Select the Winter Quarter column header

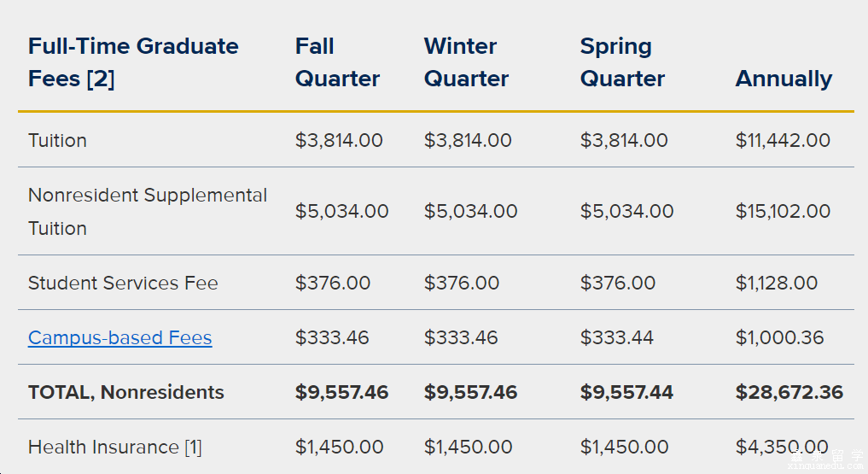pos(466,62)
